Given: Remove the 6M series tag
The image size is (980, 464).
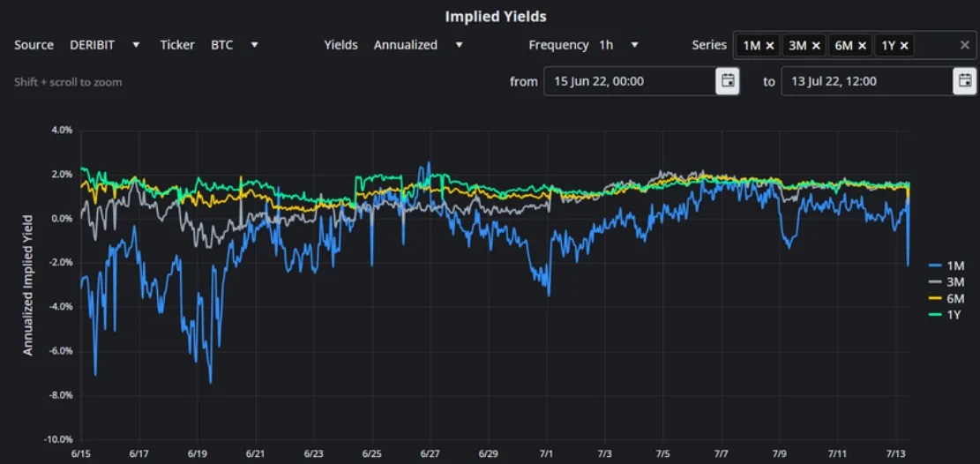Looking at the screenshot, I should coord(862,46).
